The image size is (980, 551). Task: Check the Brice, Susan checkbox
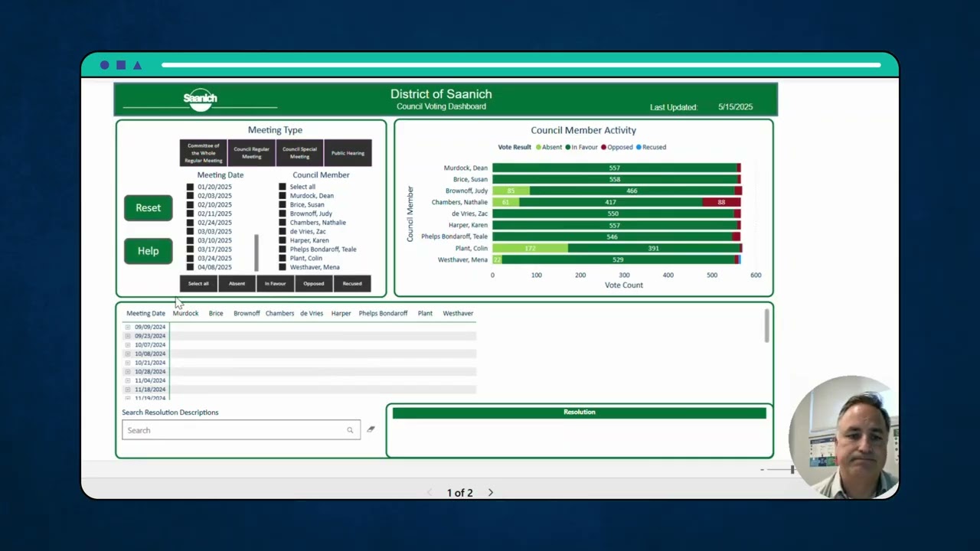(x=283, y=205)
